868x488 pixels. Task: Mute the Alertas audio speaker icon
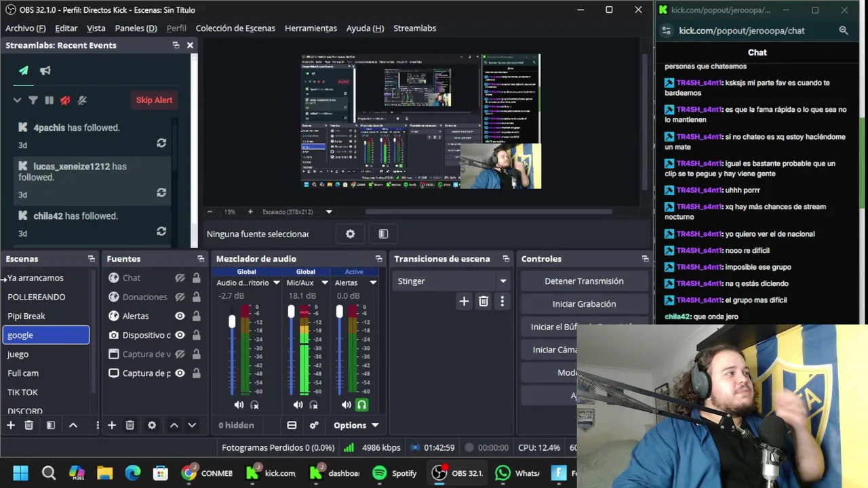[347, 405]
